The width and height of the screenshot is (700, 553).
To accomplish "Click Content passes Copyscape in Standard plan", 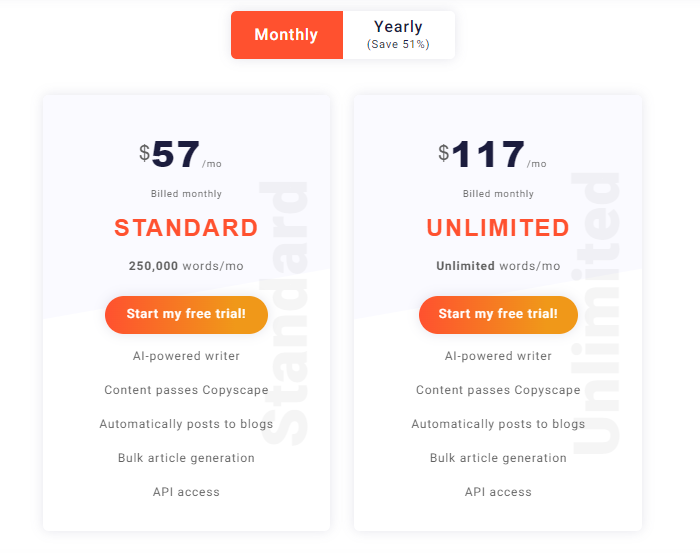I will point(186,390).
